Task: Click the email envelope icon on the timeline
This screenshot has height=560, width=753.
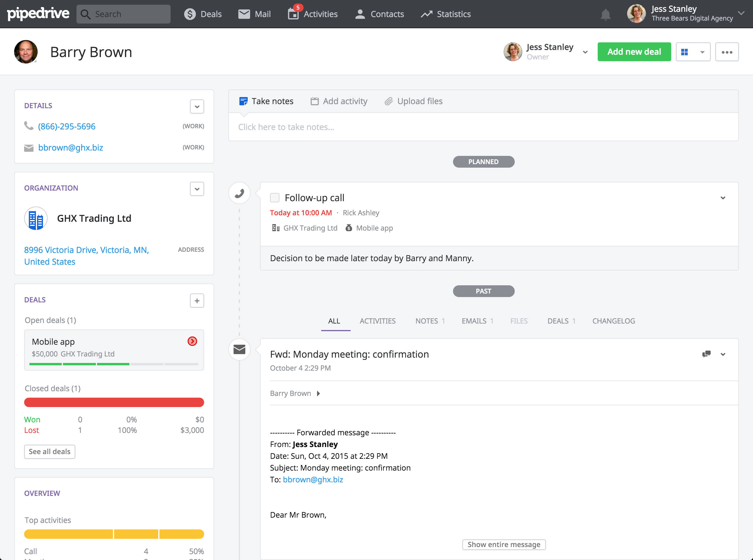Action: (239, 349)
